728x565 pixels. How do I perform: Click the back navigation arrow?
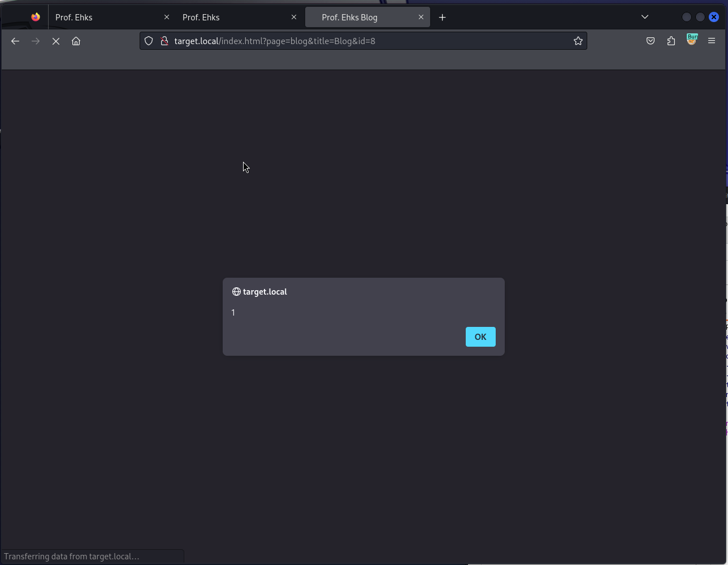[x=15, y=41]
